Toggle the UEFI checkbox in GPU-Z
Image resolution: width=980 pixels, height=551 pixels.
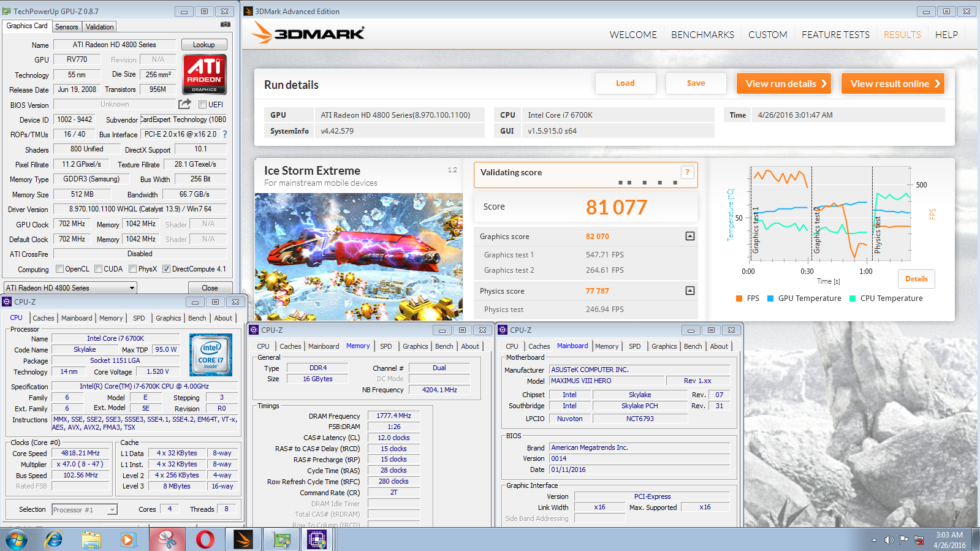click(202, 105)
